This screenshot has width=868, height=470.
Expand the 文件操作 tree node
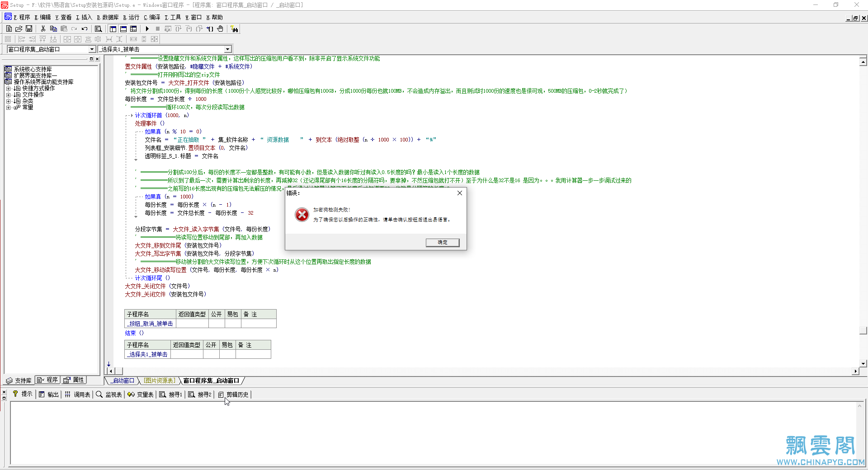[8, 95]
